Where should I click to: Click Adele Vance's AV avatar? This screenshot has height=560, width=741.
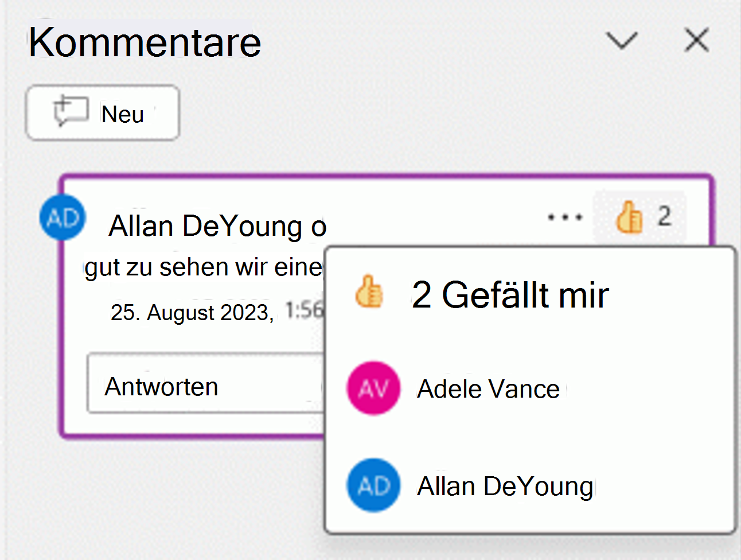(x=373, y=388)
